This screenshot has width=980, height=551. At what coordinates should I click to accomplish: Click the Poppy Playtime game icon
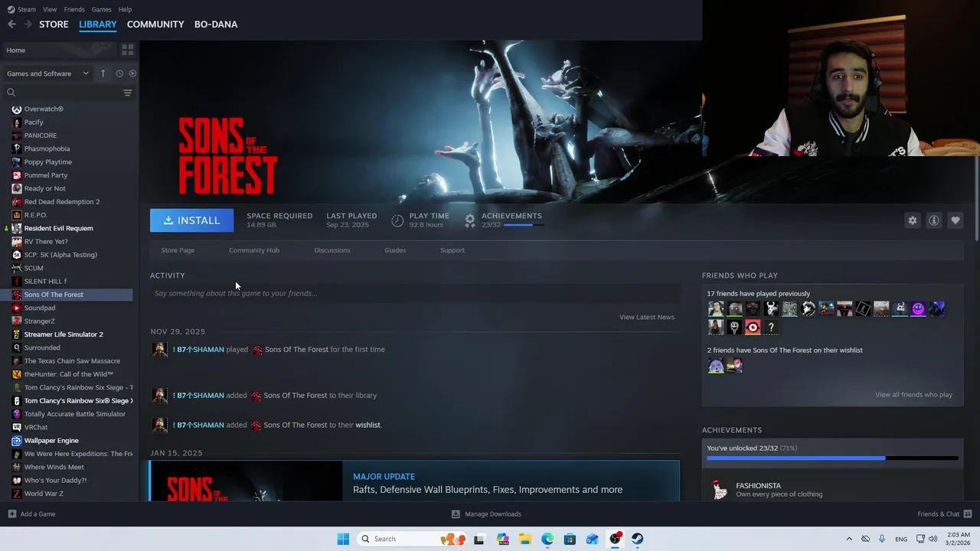17,162
